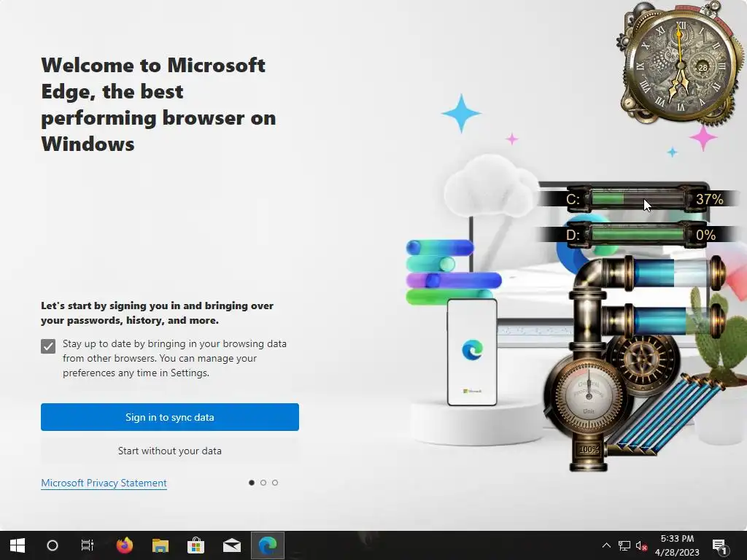The width and height of the screenshot is (747, 560).
Task: Uncheck the browsing data import checkbox
Action: point(48,346)
